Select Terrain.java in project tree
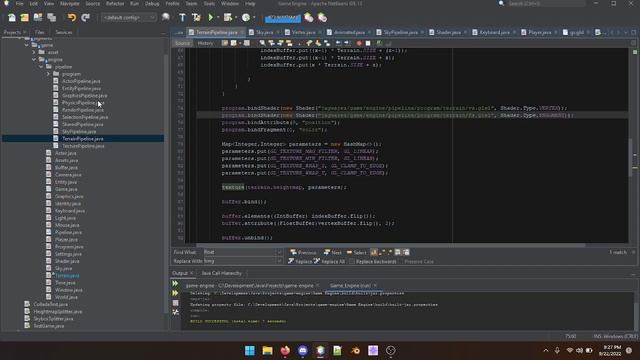640x360 pixels. [x=67, y=276]
